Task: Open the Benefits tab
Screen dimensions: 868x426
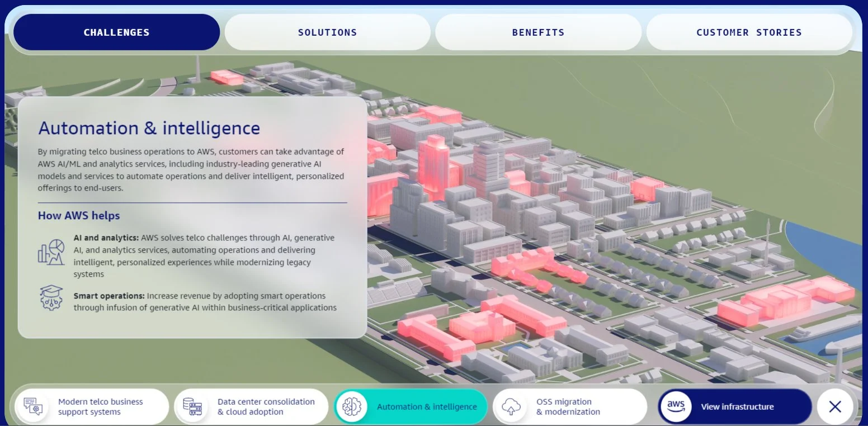Action: pyautogui.click(x=538, y=32)
